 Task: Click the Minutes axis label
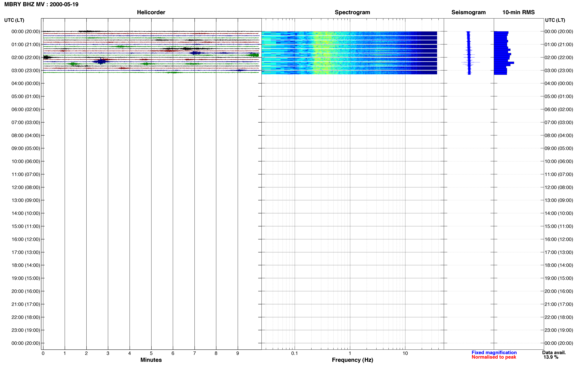pos(151,360)
